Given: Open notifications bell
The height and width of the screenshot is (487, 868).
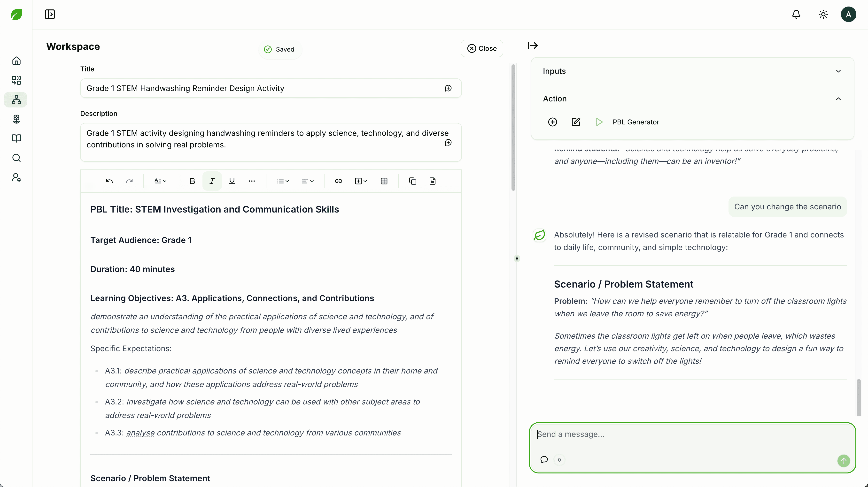Looking at the screenshot, I should (796, 15).
